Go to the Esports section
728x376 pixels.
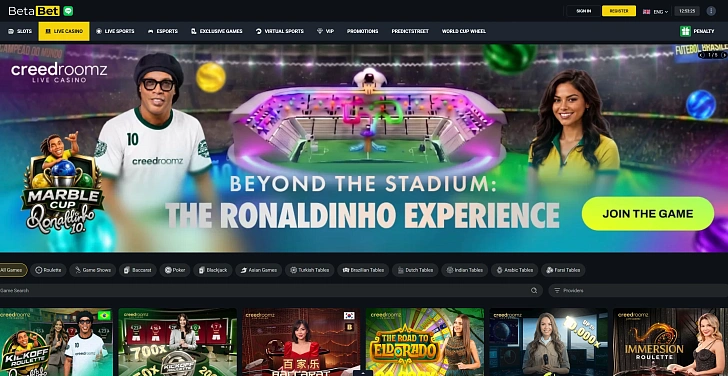162,31
